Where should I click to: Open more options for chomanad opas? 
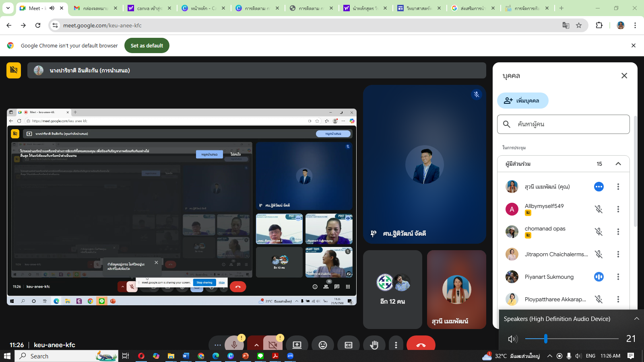tap(618, 232)
